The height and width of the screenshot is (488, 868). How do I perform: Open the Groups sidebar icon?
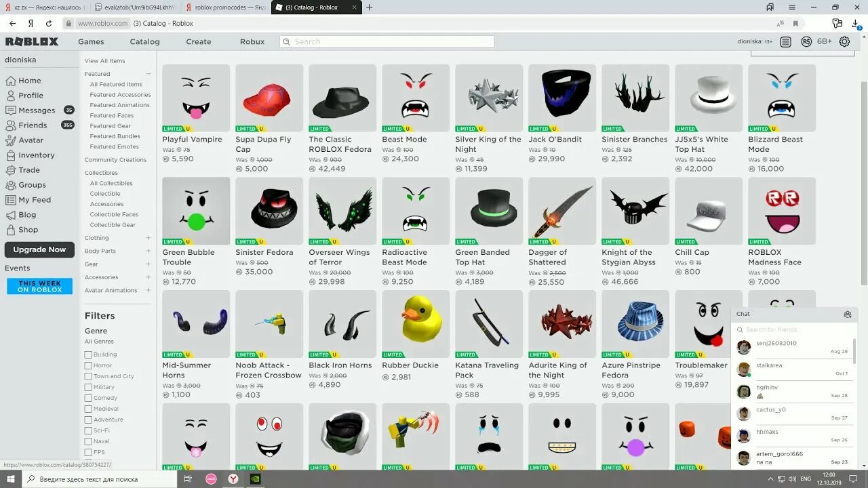pos(10,185)
